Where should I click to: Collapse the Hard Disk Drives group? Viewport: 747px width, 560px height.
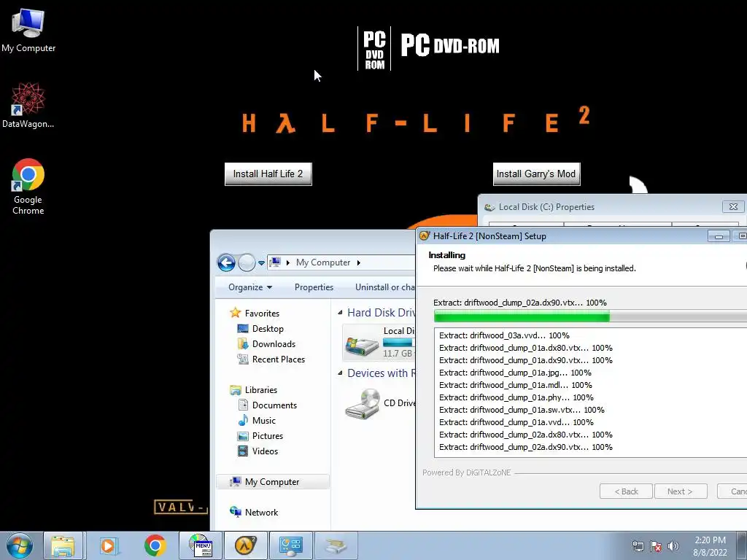coord(340,313)
